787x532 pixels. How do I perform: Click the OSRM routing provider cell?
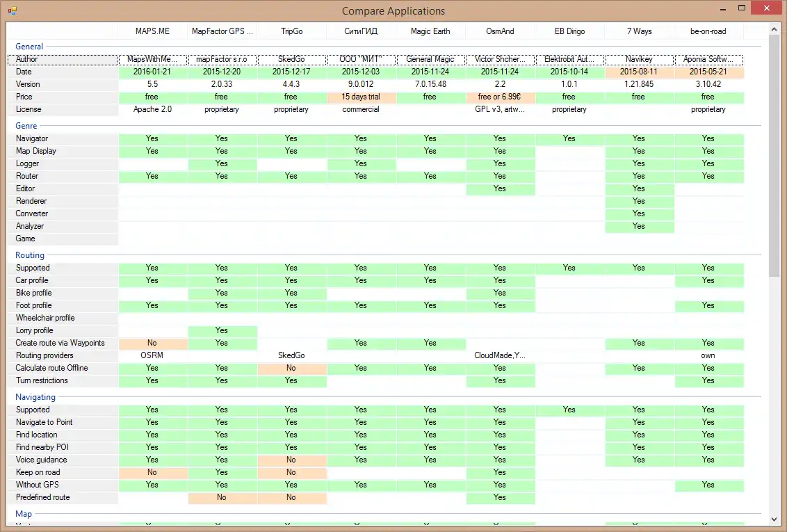pos(152,356)
